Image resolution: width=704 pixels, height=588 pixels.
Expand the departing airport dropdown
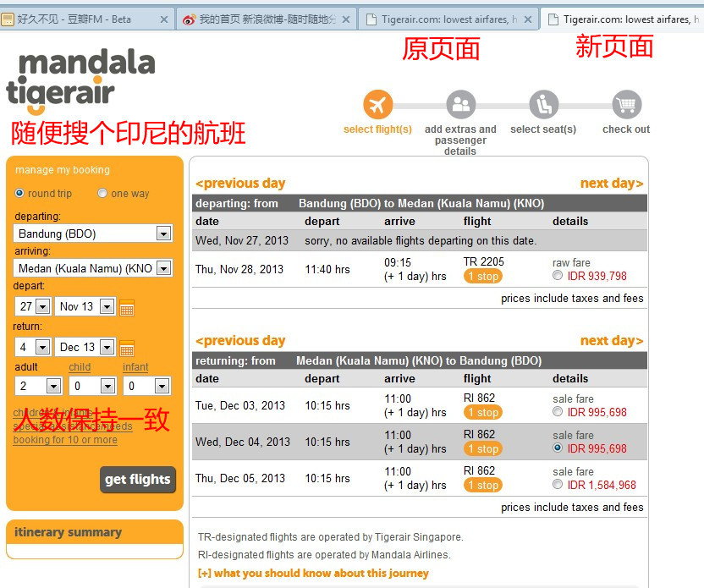click(x=163, y=234)
